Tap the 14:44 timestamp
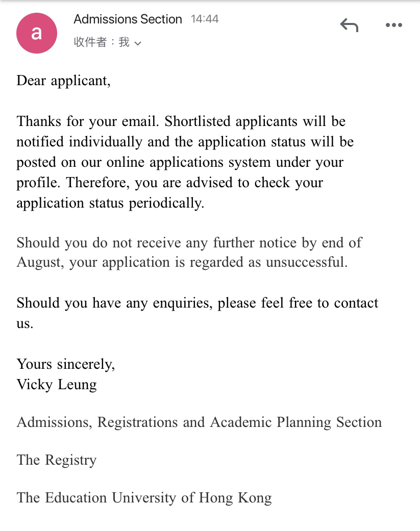 tap(205, 19)
